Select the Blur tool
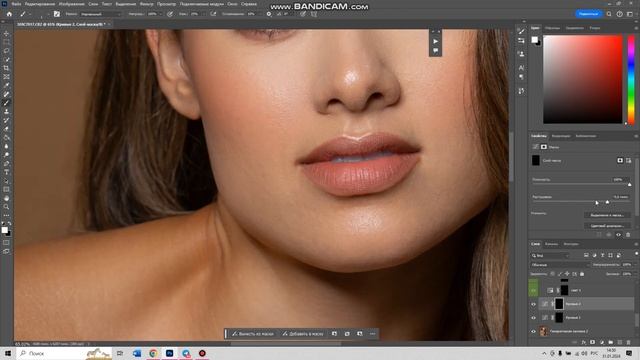Image resolution: width=640 pixels, height=360 pixels. 6,146
